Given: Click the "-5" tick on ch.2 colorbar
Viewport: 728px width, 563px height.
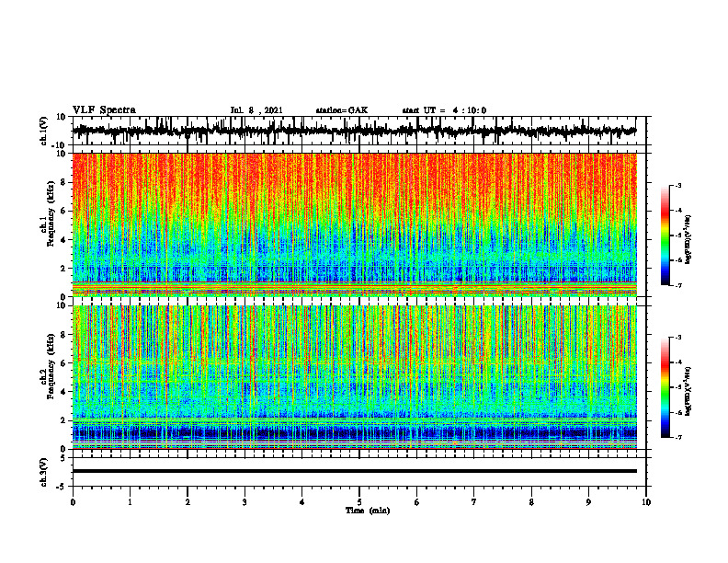Looking at the screenshot, I should (677, 387).
